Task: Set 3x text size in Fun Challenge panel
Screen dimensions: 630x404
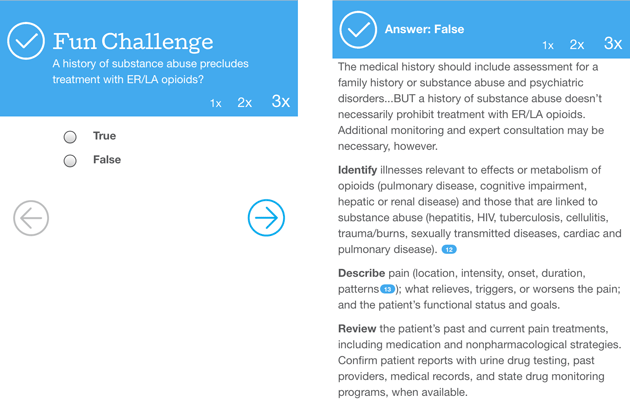Action: (281, 102)
